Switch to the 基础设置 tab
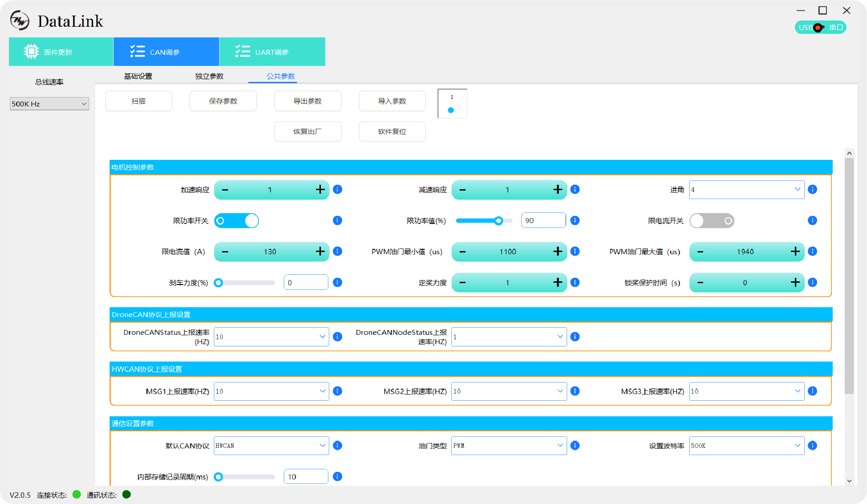 tap(138, 76)
